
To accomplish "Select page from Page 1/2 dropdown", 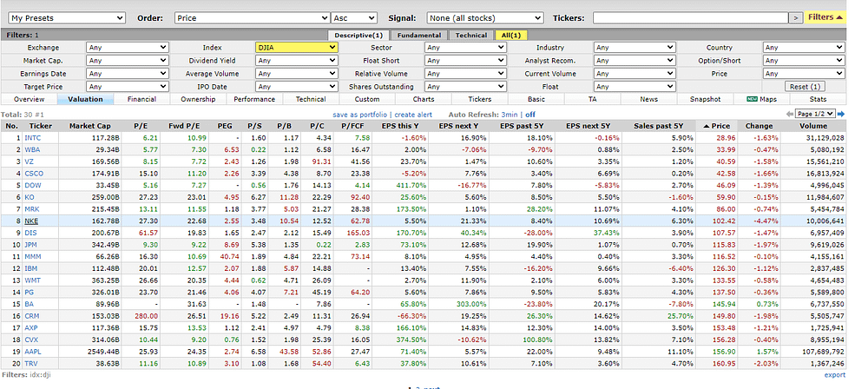I will click(814, 114).
